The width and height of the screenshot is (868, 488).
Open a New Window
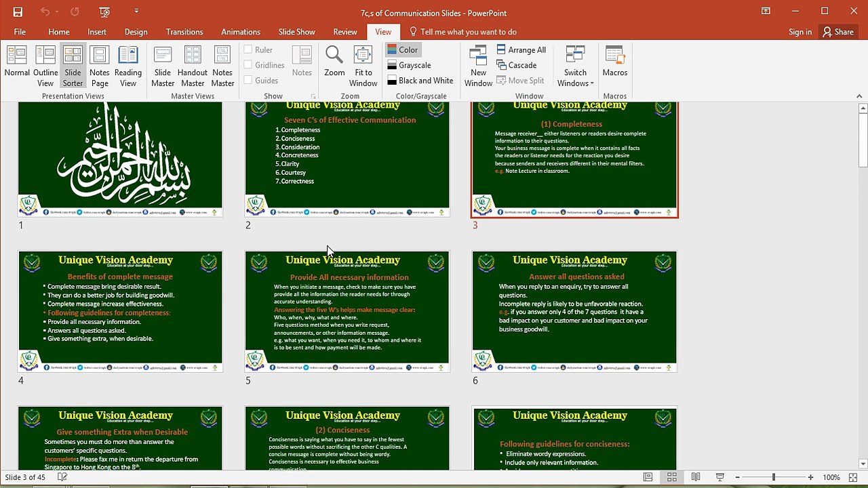coord(478,66)
